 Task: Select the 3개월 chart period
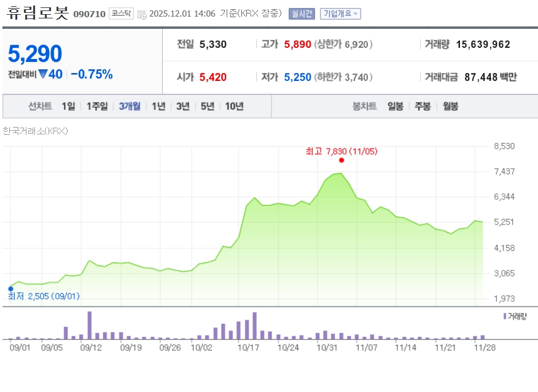130,106
